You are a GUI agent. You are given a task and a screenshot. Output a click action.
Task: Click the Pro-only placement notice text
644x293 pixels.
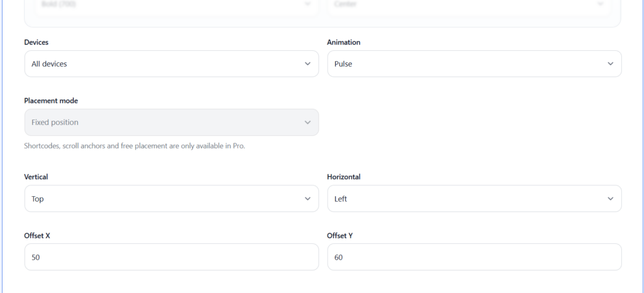pos(134,146)
